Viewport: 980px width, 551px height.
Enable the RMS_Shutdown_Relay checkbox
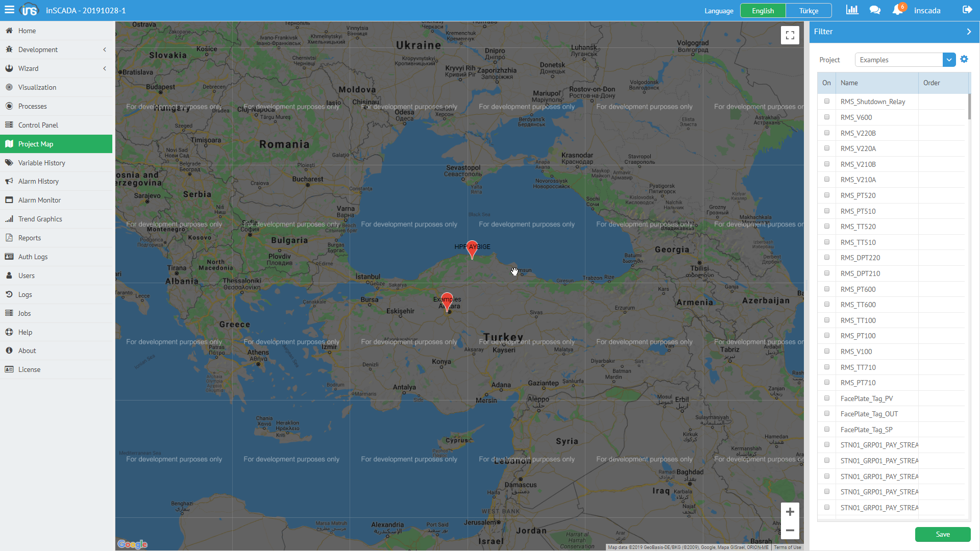click(827, 101)
